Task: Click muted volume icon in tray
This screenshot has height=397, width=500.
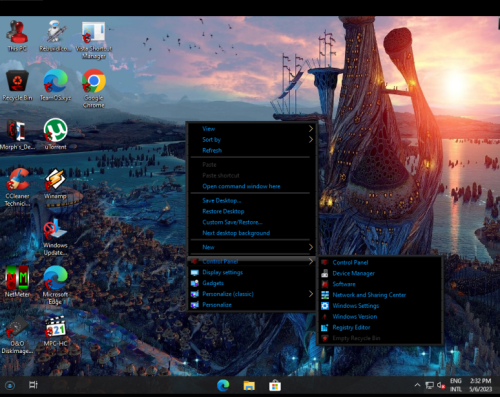Action: coord(441,386)
